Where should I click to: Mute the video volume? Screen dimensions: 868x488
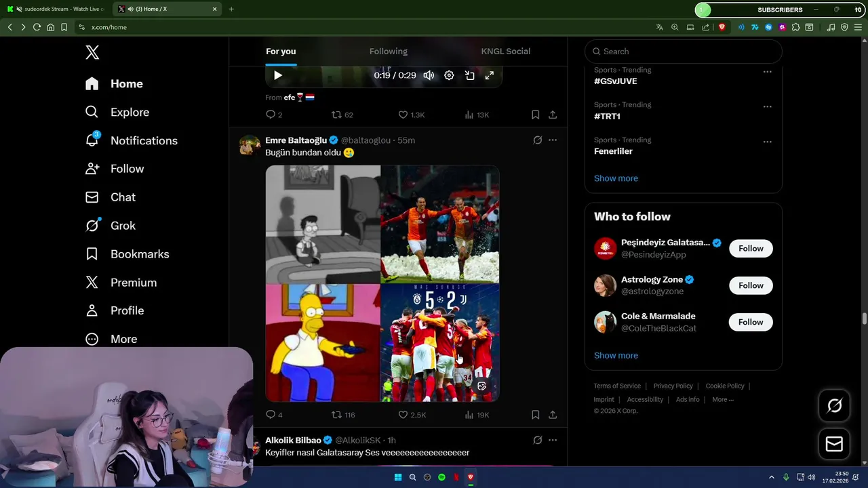pyautogui.click(x=429, y=75)
